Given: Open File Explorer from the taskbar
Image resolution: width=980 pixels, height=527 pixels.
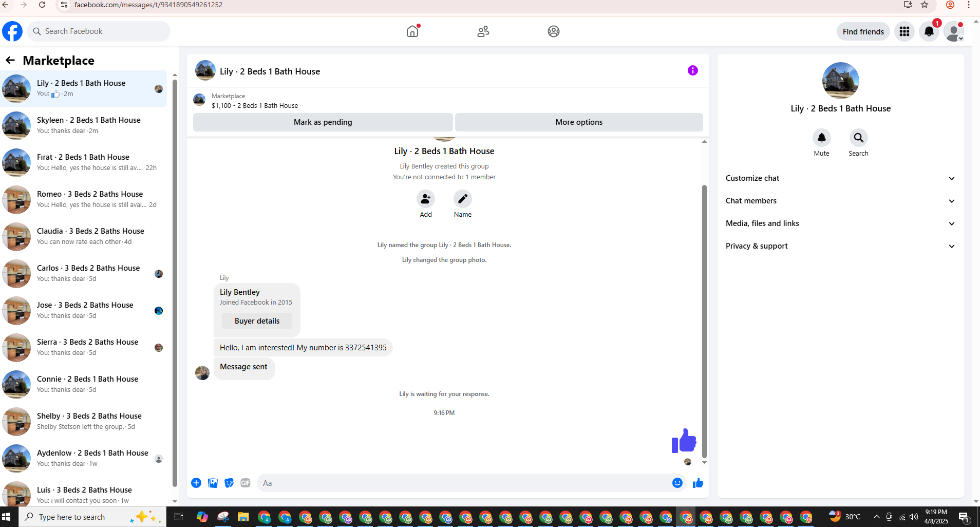Looking at the screenshot, I should [243, 517].
